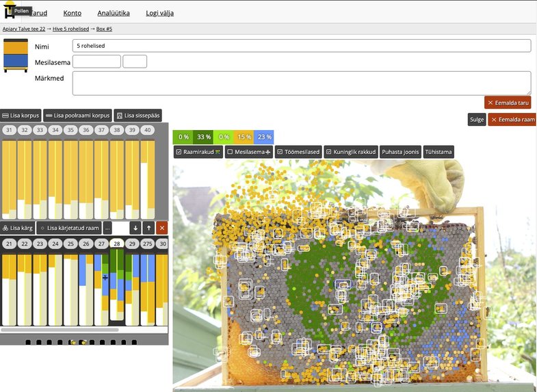This screenshot has height=392, width=537.
Task: Toggle the Raamirakud checkbox
Action: (179, 152)
